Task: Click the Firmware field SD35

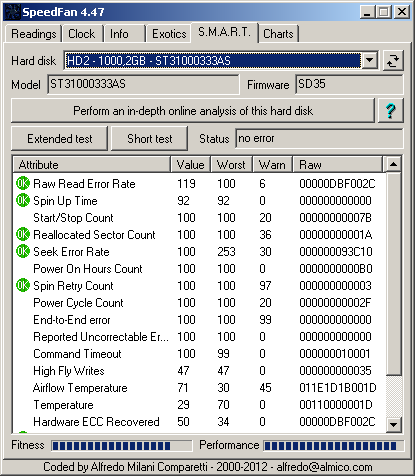Action: coord(349,84)
